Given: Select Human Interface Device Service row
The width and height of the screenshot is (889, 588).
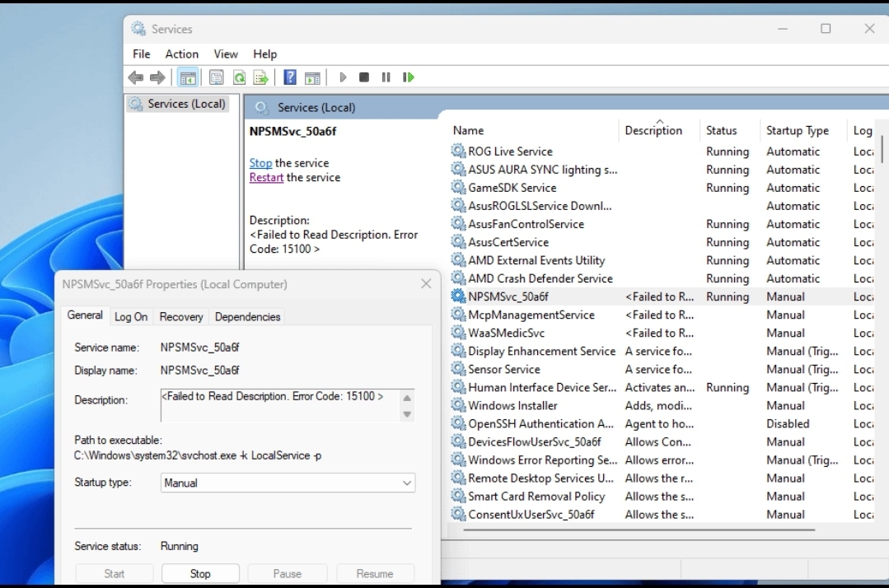Looking at the screenshot, I should tap(662, 387).
